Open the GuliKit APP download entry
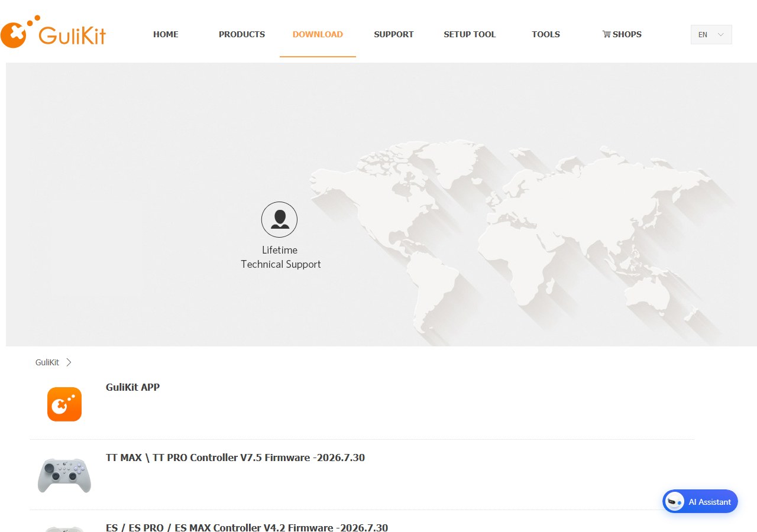The height and width of the screenshot is (532, 757). click(x=132, y=387)
